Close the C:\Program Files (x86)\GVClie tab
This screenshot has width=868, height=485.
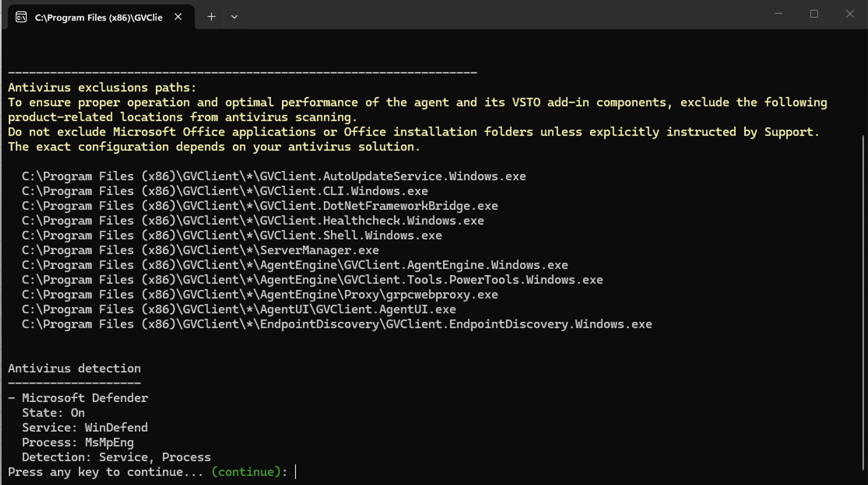pos(178,17)
